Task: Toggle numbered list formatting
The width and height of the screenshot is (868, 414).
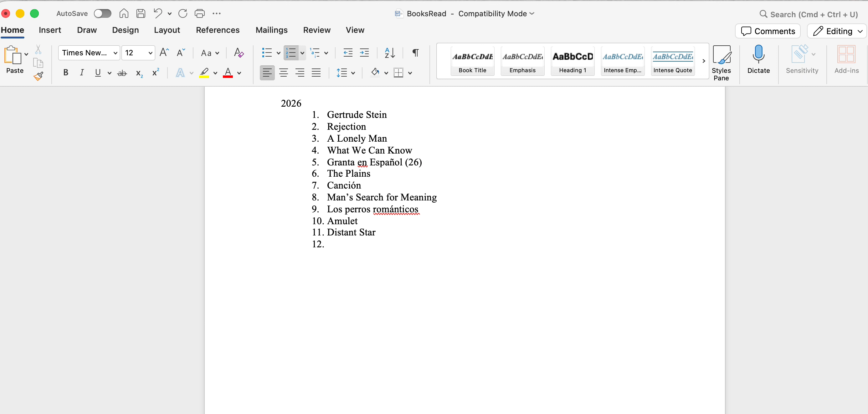Action: click(291, 53)
